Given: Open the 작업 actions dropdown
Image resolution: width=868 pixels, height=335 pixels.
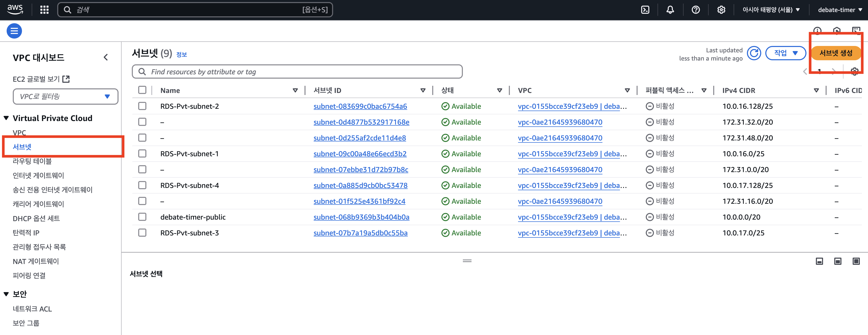Looking at the screenshot, I should click(x=785, y=53).
